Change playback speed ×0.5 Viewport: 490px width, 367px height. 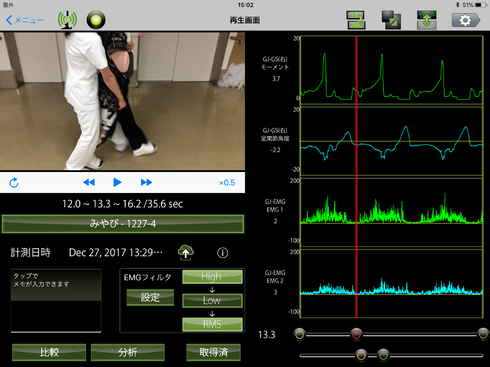tap(227, 183)
